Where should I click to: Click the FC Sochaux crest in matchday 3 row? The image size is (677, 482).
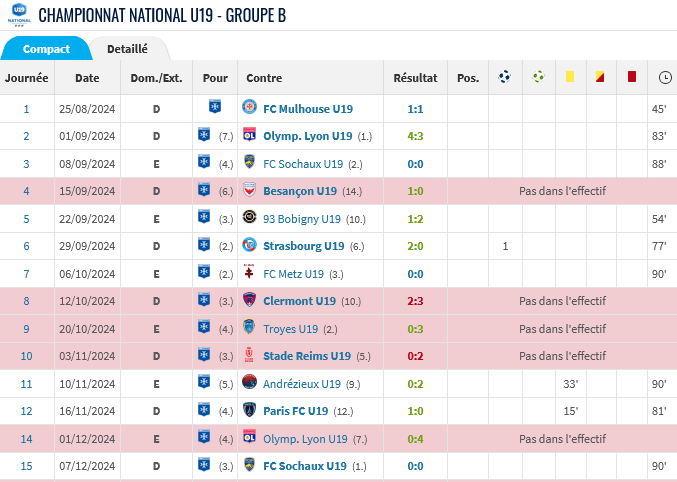pos(249,162)
